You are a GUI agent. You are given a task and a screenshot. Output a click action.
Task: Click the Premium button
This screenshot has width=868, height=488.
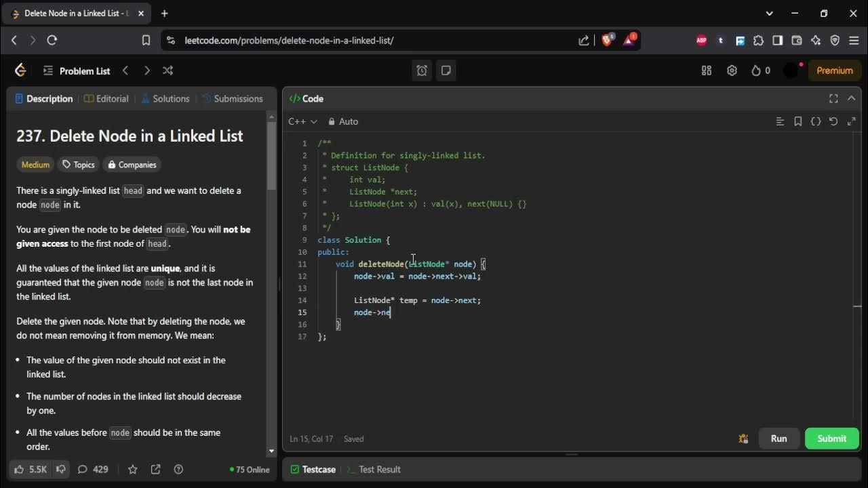click(835, 70)
